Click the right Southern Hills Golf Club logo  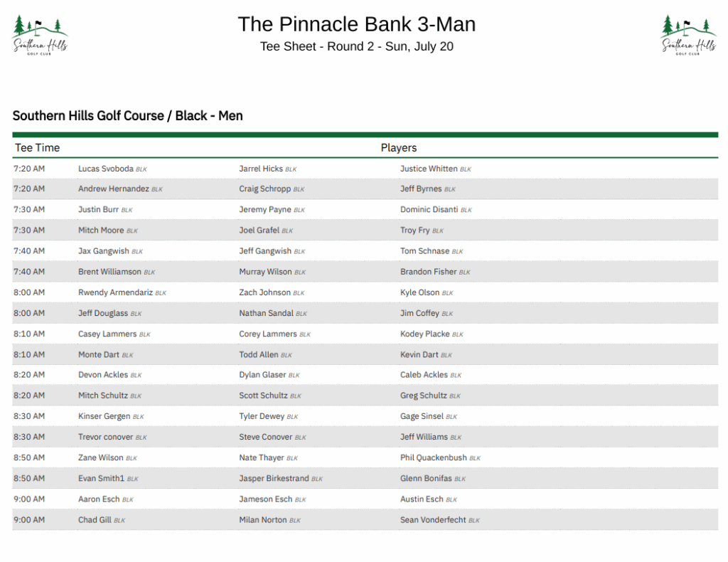(x=688, y=35)
